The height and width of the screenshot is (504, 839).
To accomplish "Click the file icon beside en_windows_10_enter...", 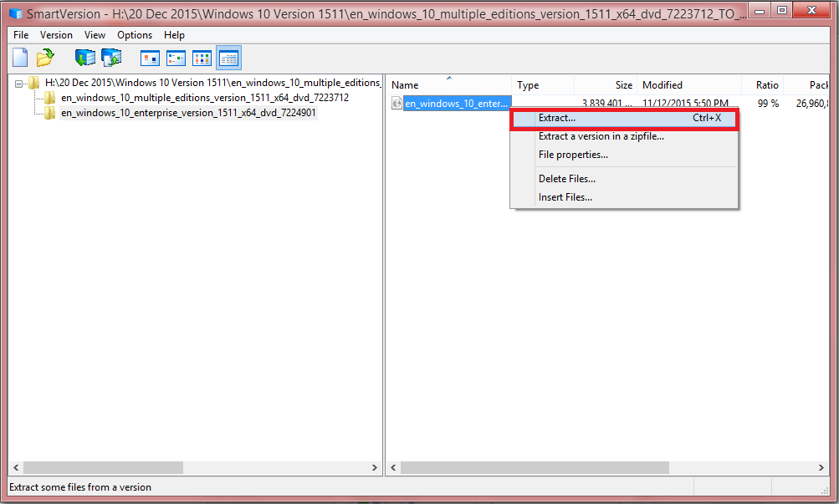I will pyautogui.click(x=396, y=103).
